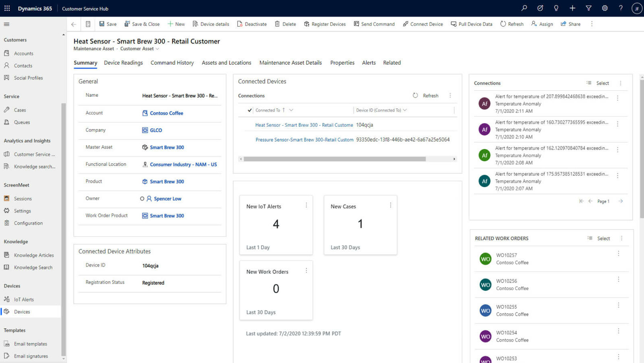The width and height of the screenshot is (644, 363).
Task: Open the app launcher waffle icon
Action: (x=7, y=8)
